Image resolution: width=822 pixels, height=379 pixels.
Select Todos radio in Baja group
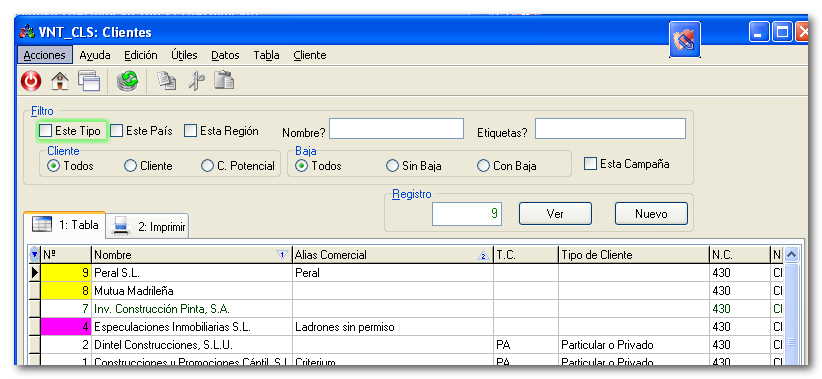tap(301, 166)
